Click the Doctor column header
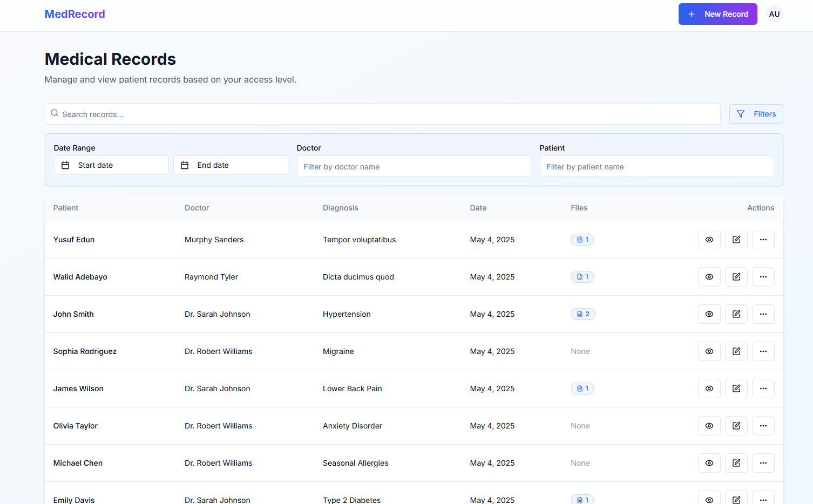Screen dimensions: 813x504 click(197, 208)
